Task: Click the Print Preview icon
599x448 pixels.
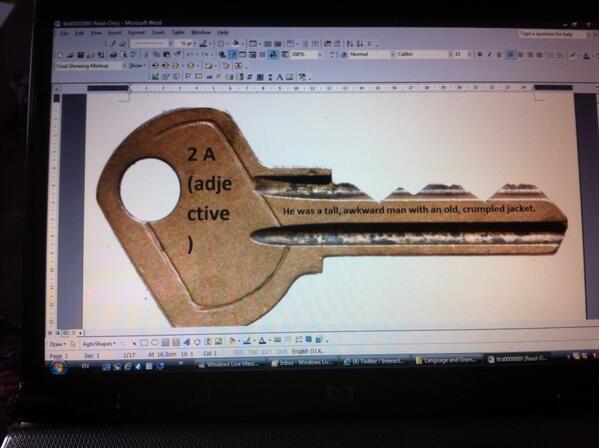Action: (123, 55)
